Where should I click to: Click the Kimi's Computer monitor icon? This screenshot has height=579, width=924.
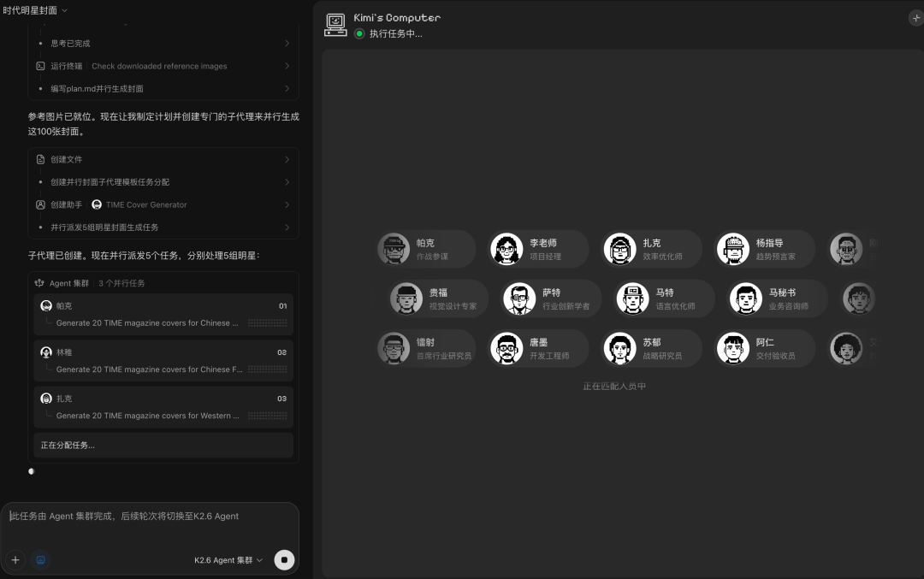(x=335, y=24)
